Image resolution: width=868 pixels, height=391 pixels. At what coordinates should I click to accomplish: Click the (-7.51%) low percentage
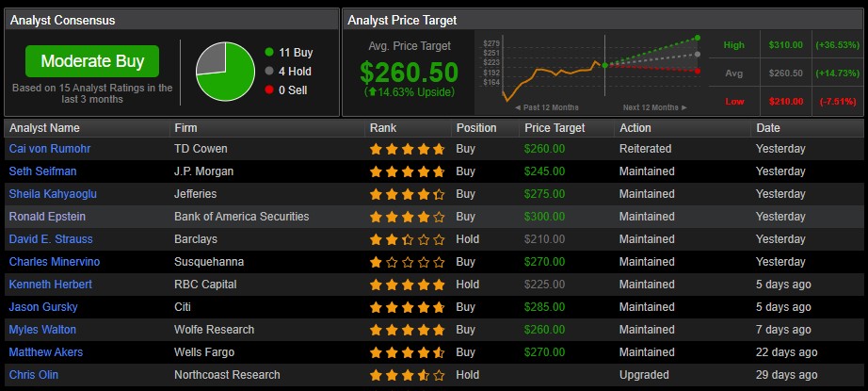pyautogui.click(x=838, y=102)
